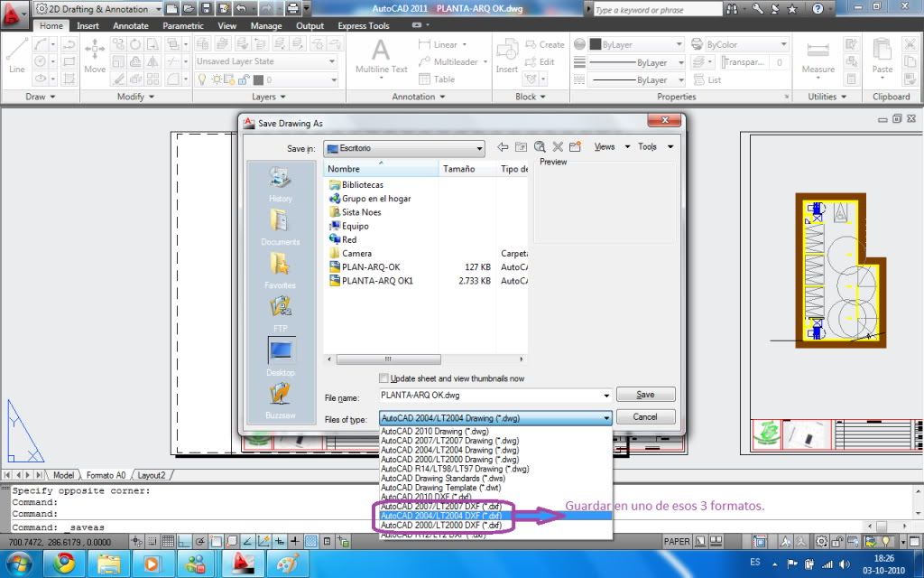The width and height of the screenshot is (924, 578).
Task: Click the Measure utility tool
Action: [x=818, y=57]
